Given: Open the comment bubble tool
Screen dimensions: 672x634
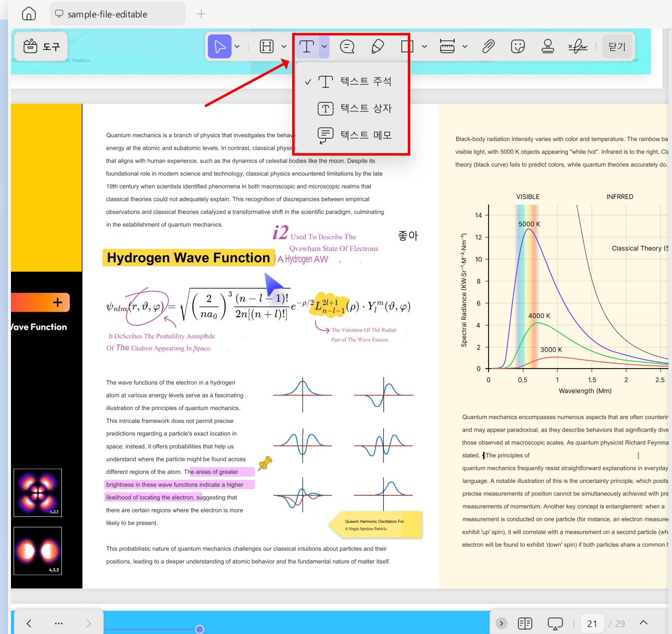Looking at the screenshot, I should [x=347, y=46].
